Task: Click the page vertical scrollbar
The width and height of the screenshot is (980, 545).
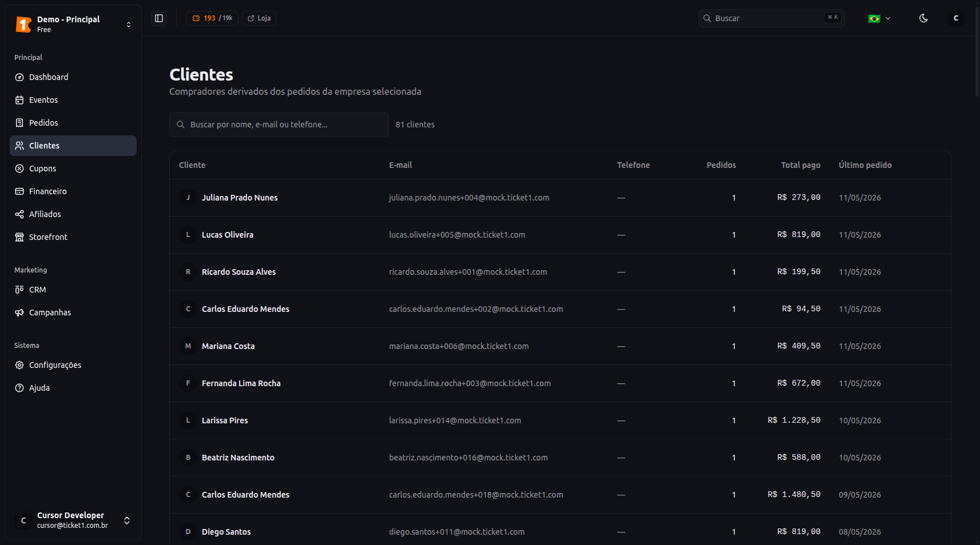Action: pyautogui.click(x=977, y=51)
